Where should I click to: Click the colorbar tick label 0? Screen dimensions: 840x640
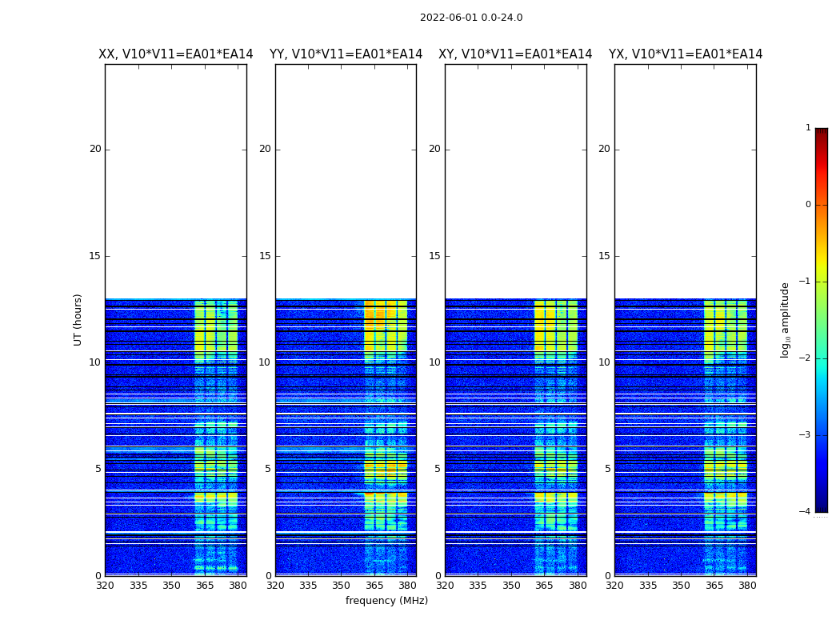click(x=808, y=205)
